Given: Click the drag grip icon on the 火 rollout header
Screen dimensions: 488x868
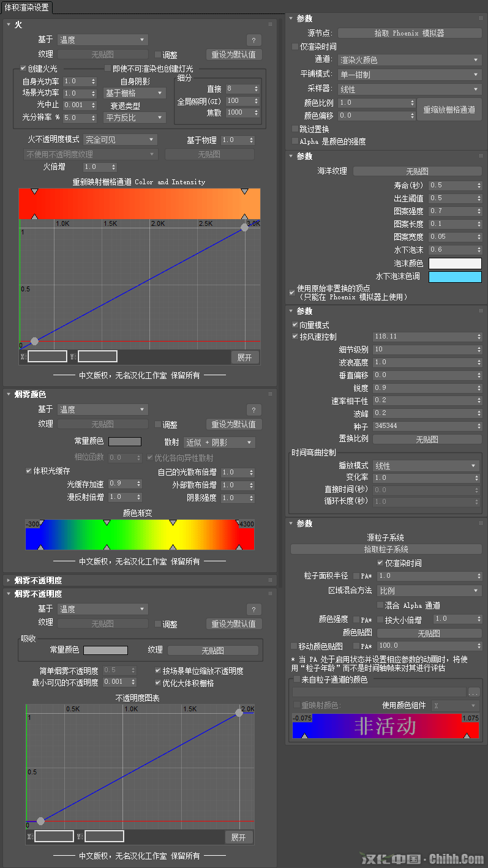Looking at the screenshot, I should (270, 24).
